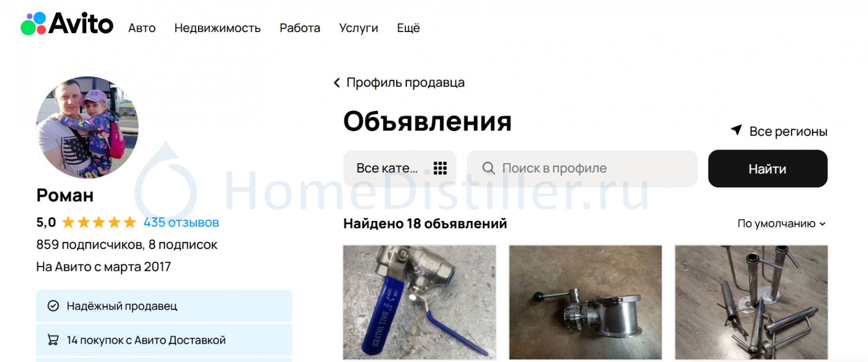The height and width of the screenshot is (362, 868).
Task: Expand the Все категории dropdown
Action: [x=400, y=169]
